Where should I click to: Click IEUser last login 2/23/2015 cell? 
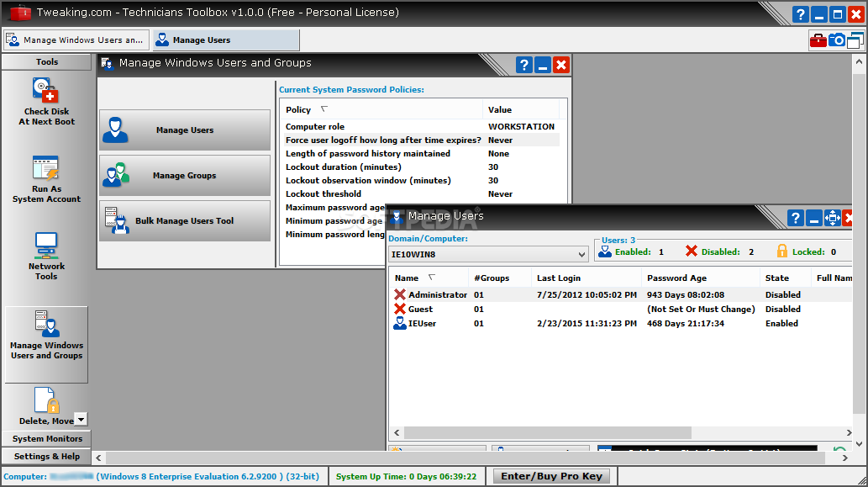click(x=587, y=324)
